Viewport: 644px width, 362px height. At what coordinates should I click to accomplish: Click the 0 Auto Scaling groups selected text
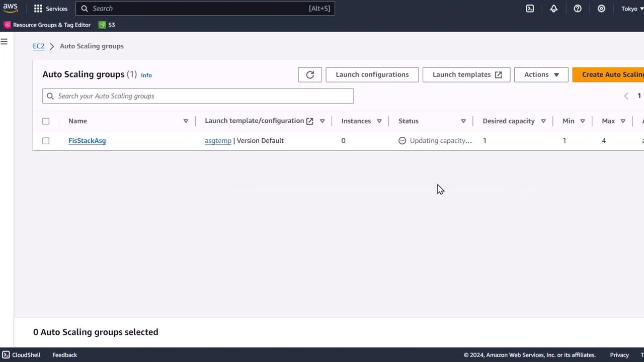coord(96,332)
